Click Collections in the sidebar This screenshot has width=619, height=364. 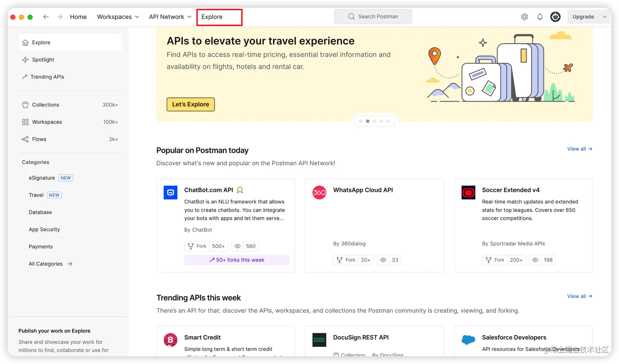(70, 105)
